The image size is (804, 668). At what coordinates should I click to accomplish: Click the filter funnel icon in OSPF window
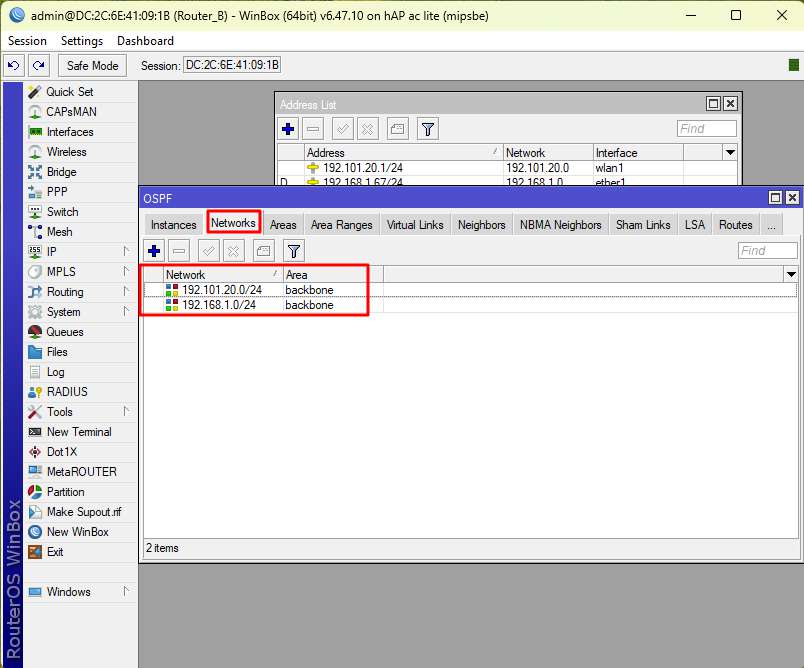294,251
